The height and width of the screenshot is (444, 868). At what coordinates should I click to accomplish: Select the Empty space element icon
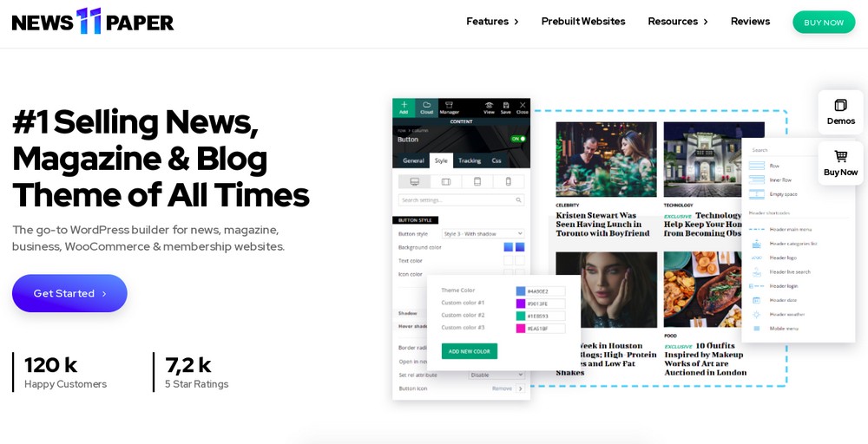point(756,194)
